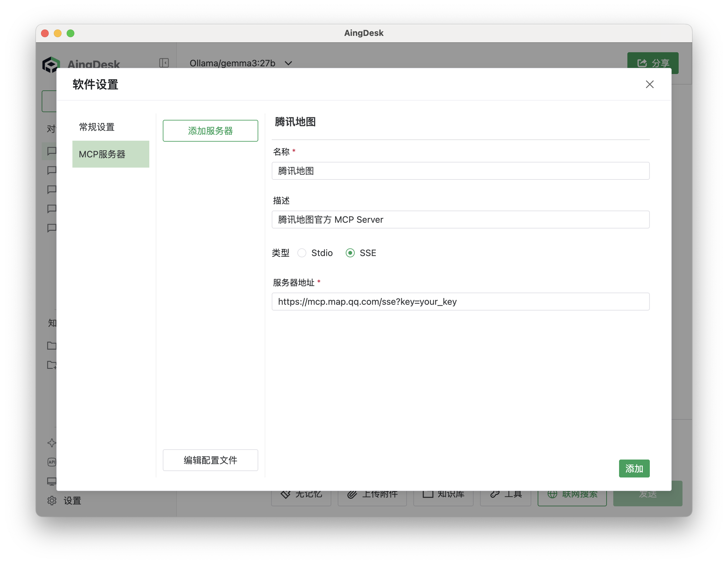The width and height of the screenshot is (728, 564).
Task: Click the sparkle star sidebar icon
Action: tap(52, 443)
